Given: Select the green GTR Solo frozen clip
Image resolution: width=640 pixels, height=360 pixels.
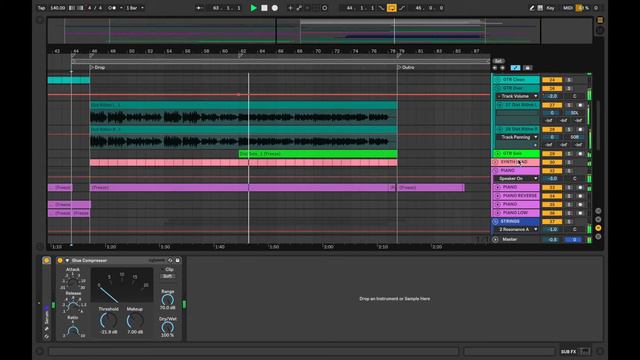Looking at the screenshot, I should coord(318,153).
